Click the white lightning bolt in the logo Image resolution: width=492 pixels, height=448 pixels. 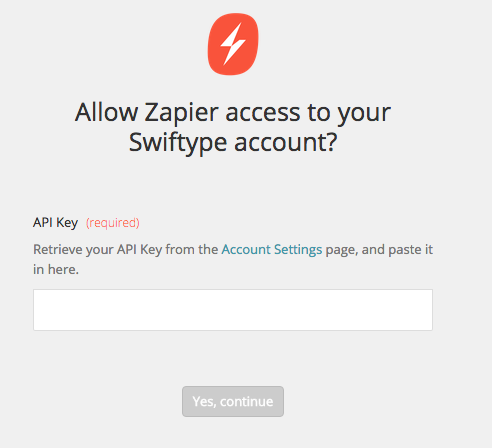click(233, 44)
